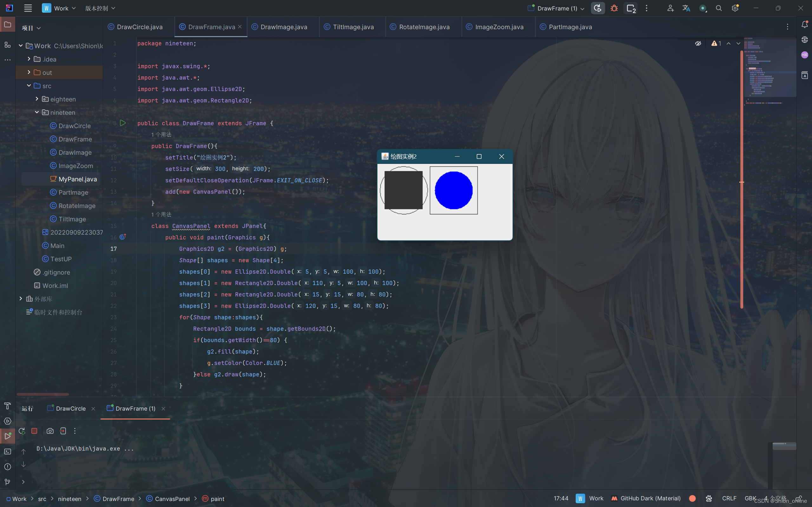
Task: Open the Terminal tool window
Action: click(7, 452)
